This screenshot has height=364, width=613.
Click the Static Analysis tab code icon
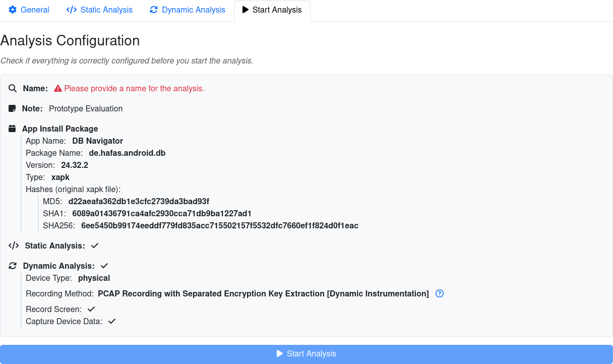click(72, 10)
